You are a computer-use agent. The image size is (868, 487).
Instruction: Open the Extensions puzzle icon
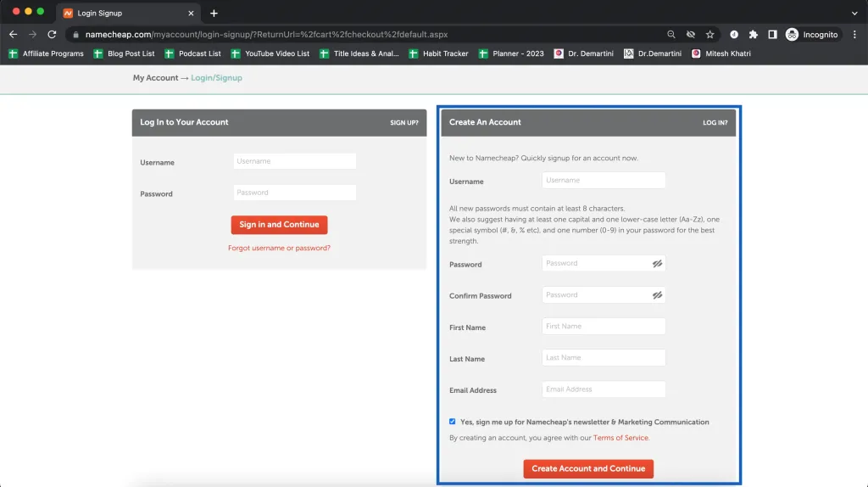coord(753,34)
